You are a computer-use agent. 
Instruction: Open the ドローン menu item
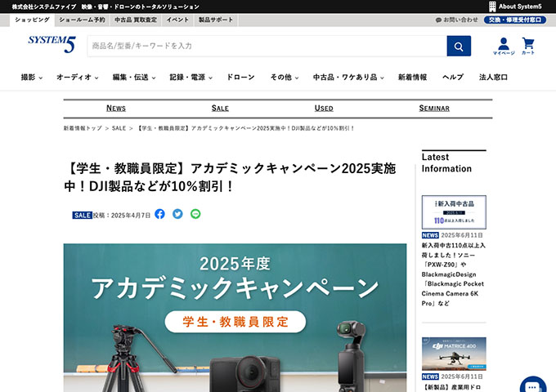[240, 78]
